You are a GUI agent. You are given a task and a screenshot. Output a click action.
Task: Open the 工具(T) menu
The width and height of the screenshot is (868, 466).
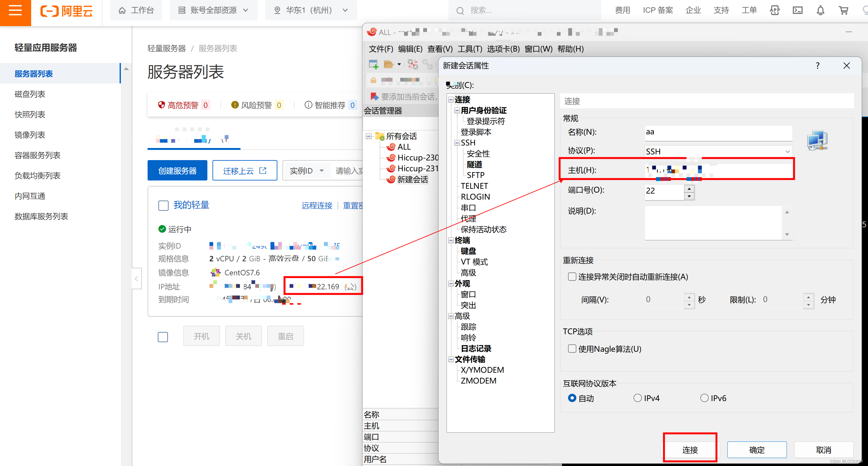point(470,49)
